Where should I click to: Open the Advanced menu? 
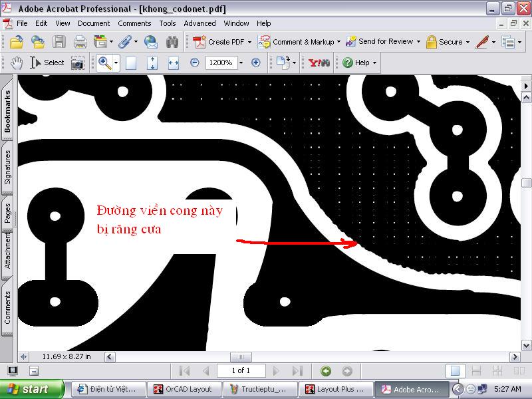[200, 23]
